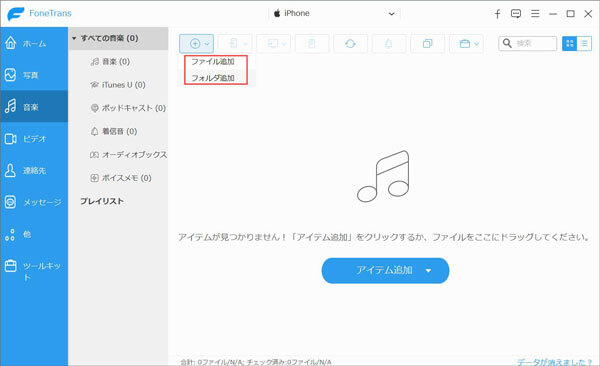The image size is (600, 366).
Task: Close the FoneTrans window
Action: coord(588,14)
